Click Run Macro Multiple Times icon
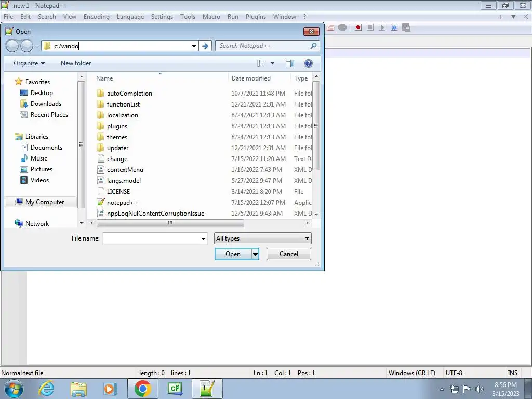The image size is (532, 399). (394, 28)
